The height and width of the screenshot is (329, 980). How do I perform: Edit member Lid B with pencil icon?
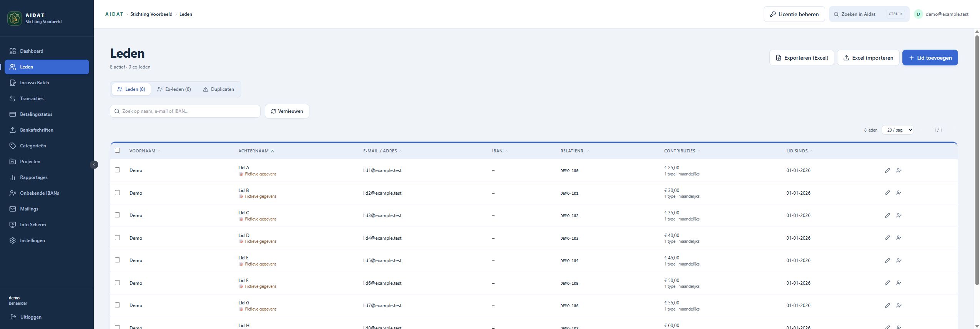[x=887, y=193]
